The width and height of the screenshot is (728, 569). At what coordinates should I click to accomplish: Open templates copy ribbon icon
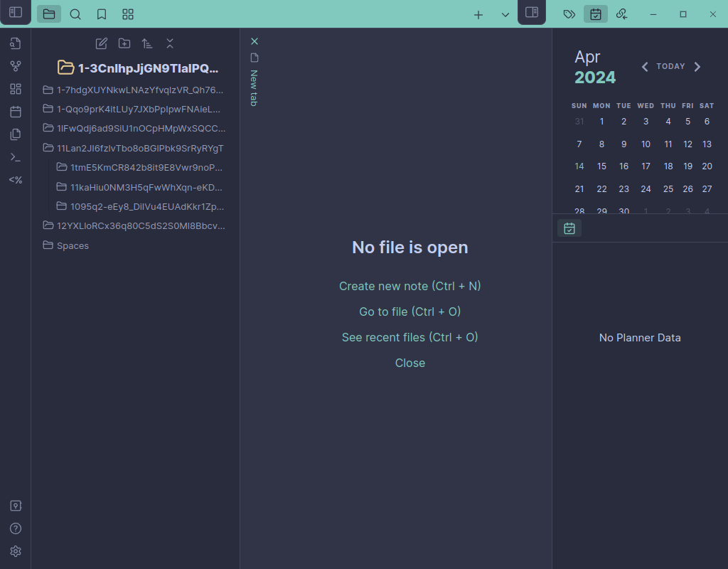pyautogui.click(x=16, y=134)
